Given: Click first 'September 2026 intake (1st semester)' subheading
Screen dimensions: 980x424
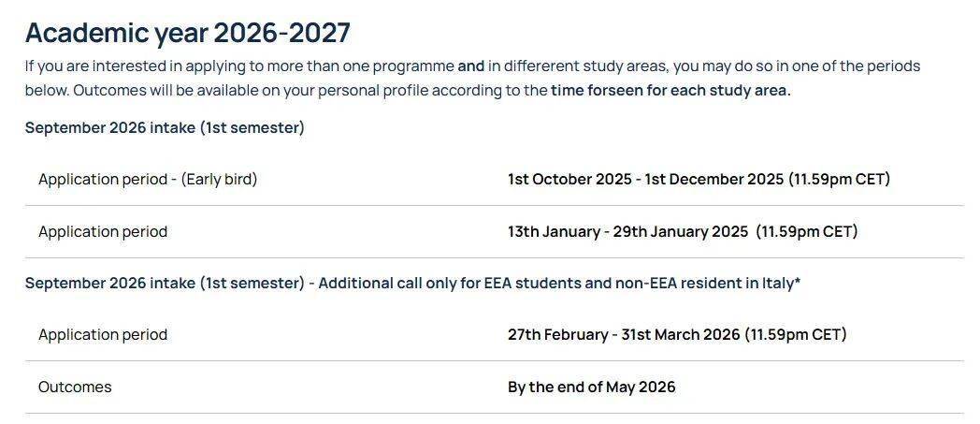Looking at the screenshot, I should point(165,128).
